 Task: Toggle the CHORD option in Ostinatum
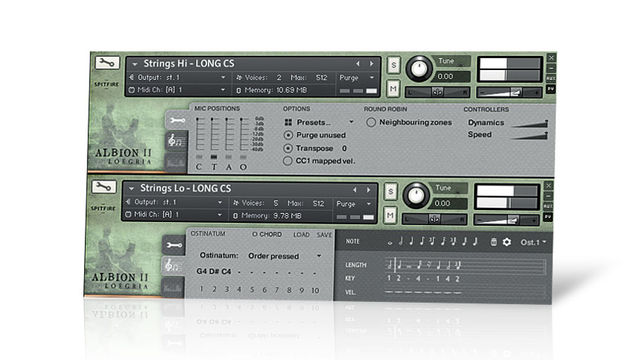pyautogui.click(x=267, y=234)
